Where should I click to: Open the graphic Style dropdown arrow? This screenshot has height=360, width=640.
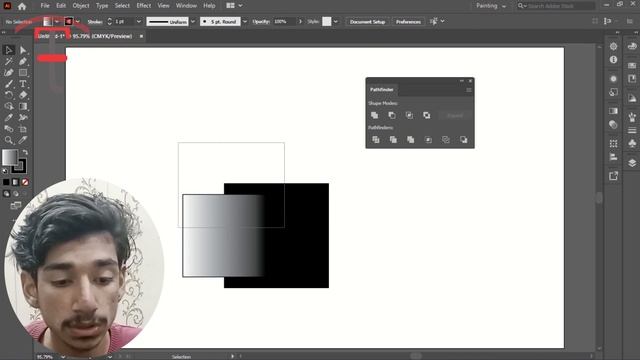tap(336, 22)
